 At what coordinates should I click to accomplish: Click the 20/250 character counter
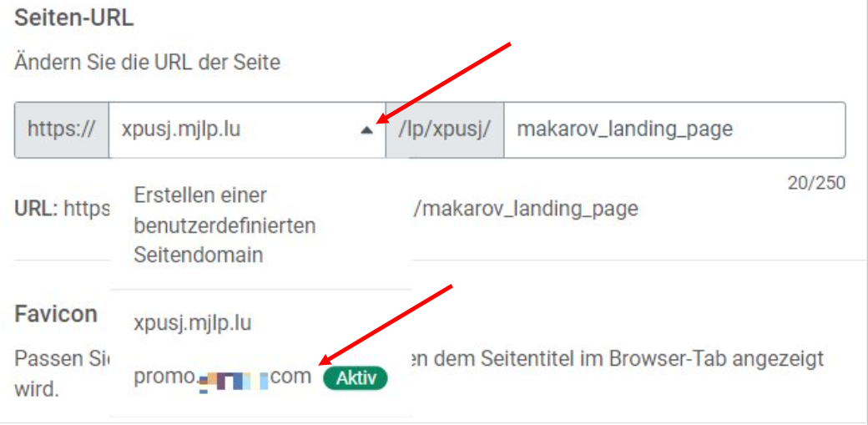coord(816,183)
